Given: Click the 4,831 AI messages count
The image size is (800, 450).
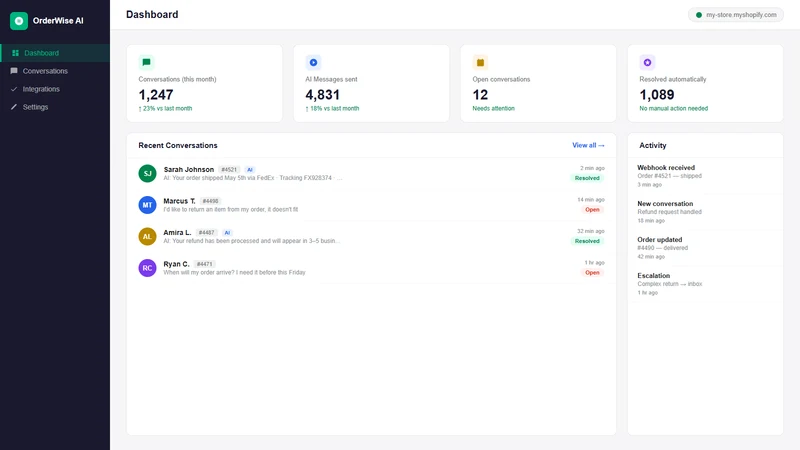Looking at the screenshot, I should [322, 95].
